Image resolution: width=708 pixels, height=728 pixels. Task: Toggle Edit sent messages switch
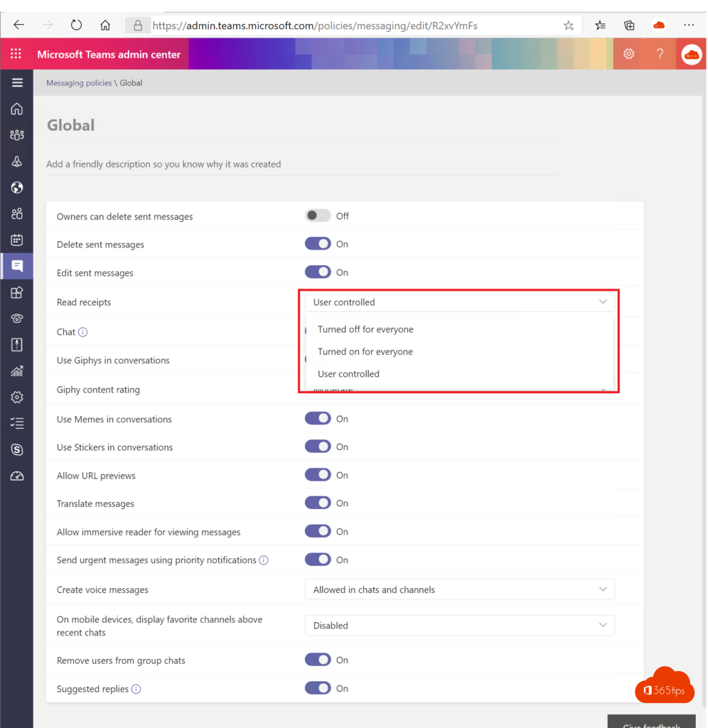click(318, 272)
